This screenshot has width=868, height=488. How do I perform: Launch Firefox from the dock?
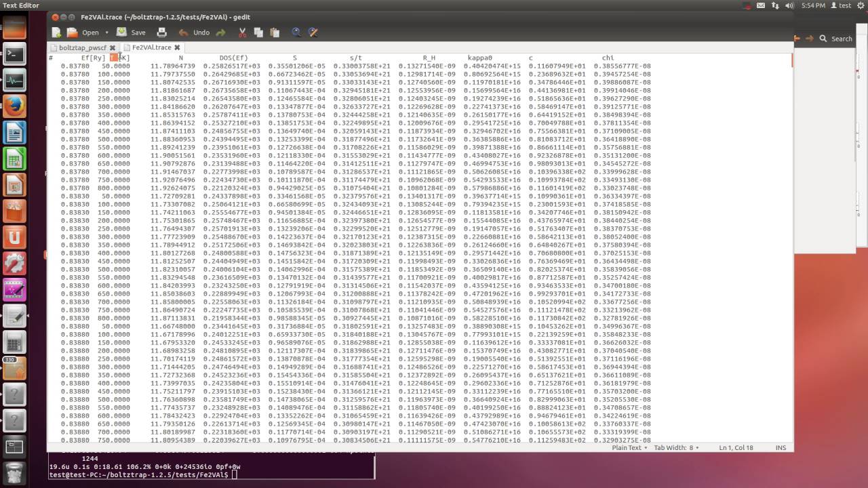pyautogui.click(x=15, y=106)
